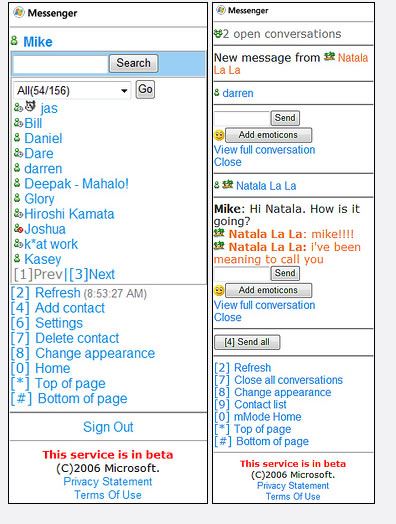The width and height of the screenshot is (396, 524).
Task: Open contact Hiroshi Kamata
Action: (69, 214)
